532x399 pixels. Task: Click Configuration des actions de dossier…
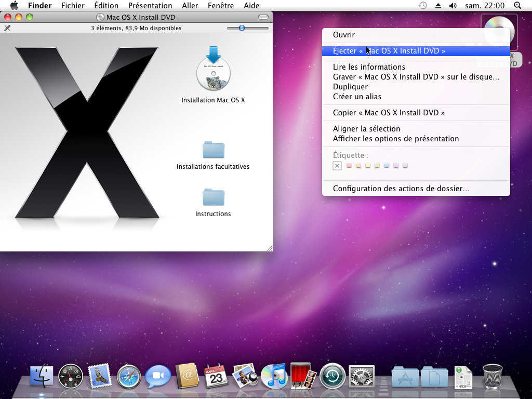(x=401, y=189)
